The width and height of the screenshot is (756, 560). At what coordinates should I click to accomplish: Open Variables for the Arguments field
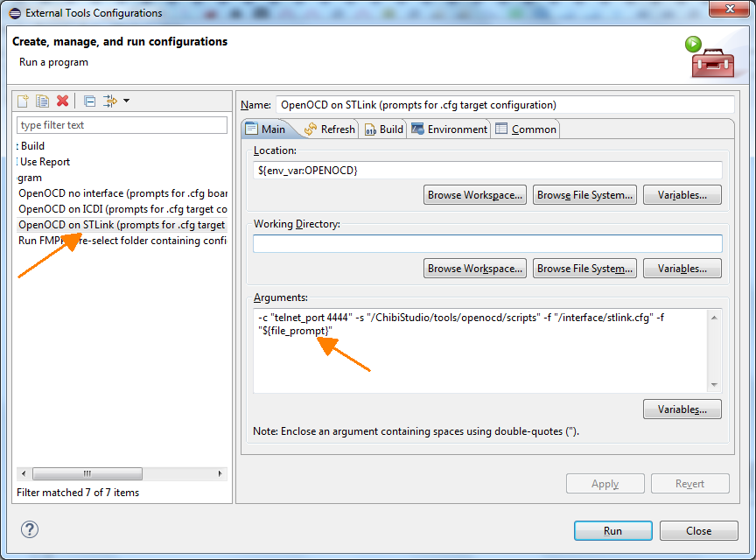point(682,409)
